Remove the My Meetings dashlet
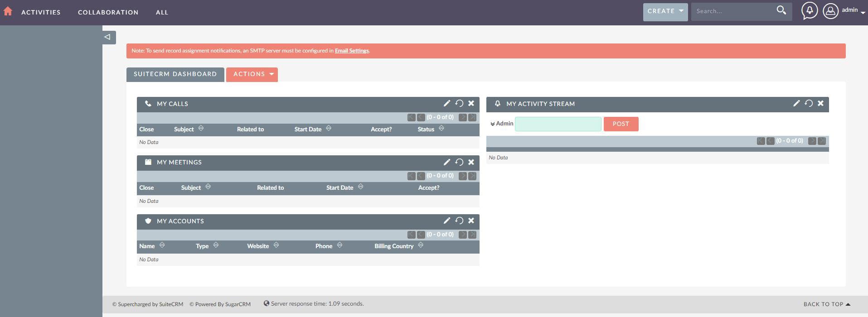The height and width of the screenshot is (317, 868). [x=471, y=162]
